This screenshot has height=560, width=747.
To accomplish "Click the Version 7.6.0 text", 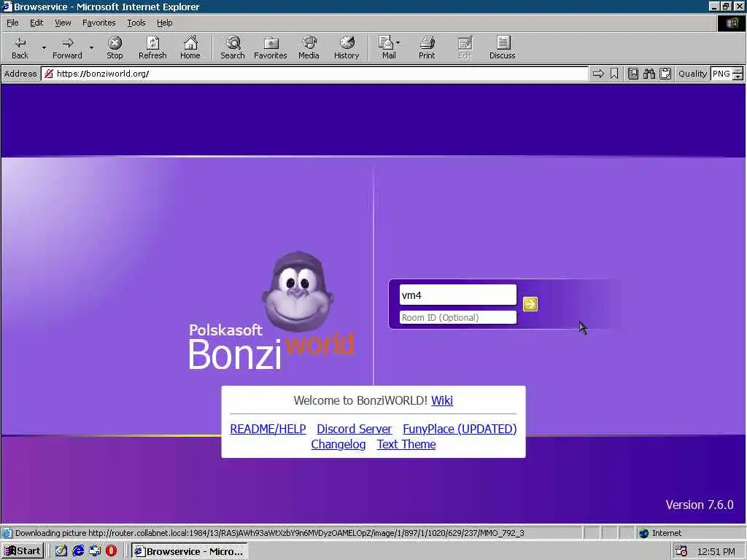I will coord(700,505).
